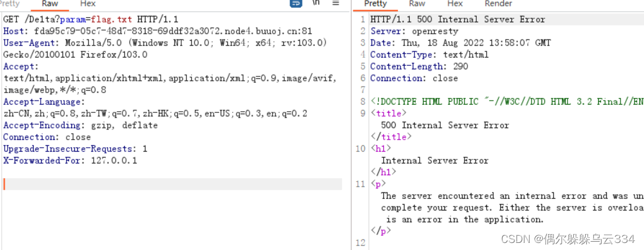Select the response Pretty tab
The height and width of the screenshot is (250, 644).
click(x=376, y=4)
